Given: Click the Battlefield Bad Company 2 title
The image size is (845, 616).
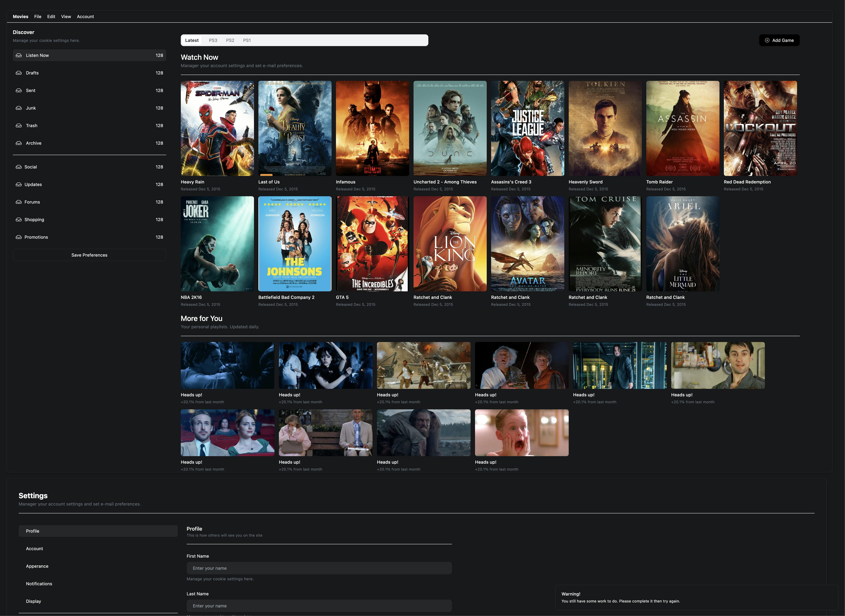Looking at the screenshot, I should (286, 297).
